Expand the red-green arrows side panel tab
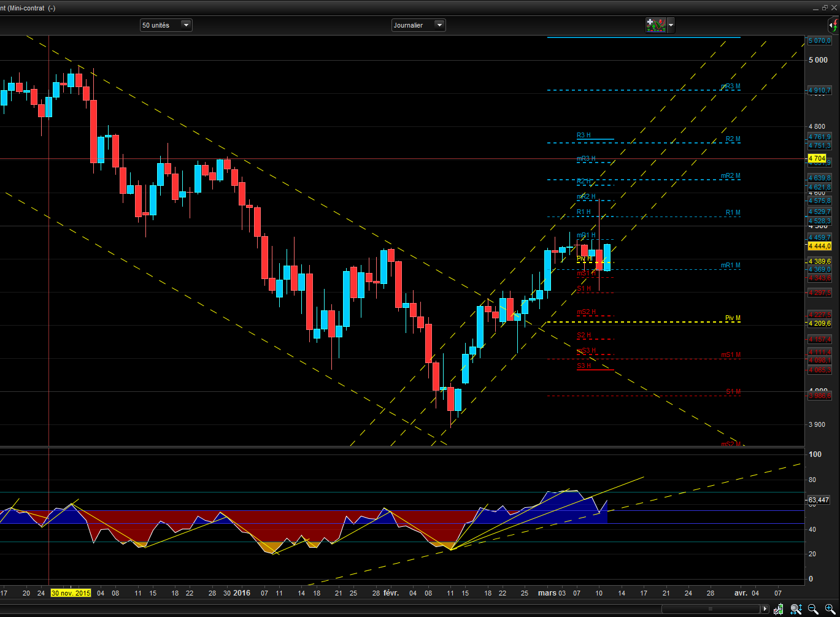The width and height of the screenshot is (840, 617). 833,25
